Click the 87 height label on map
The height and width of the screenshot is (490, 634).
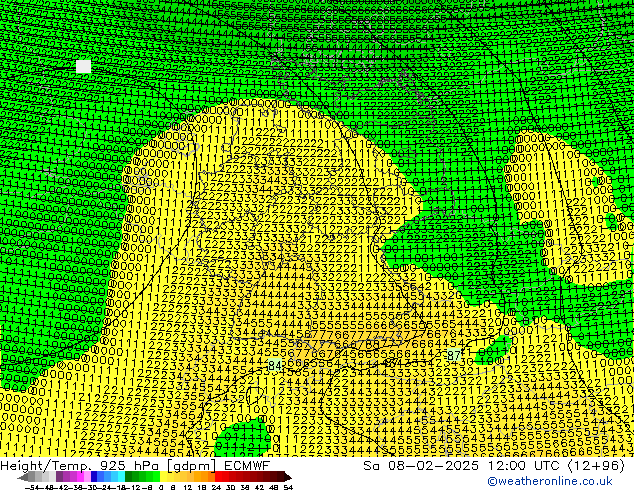pos(454,355)
